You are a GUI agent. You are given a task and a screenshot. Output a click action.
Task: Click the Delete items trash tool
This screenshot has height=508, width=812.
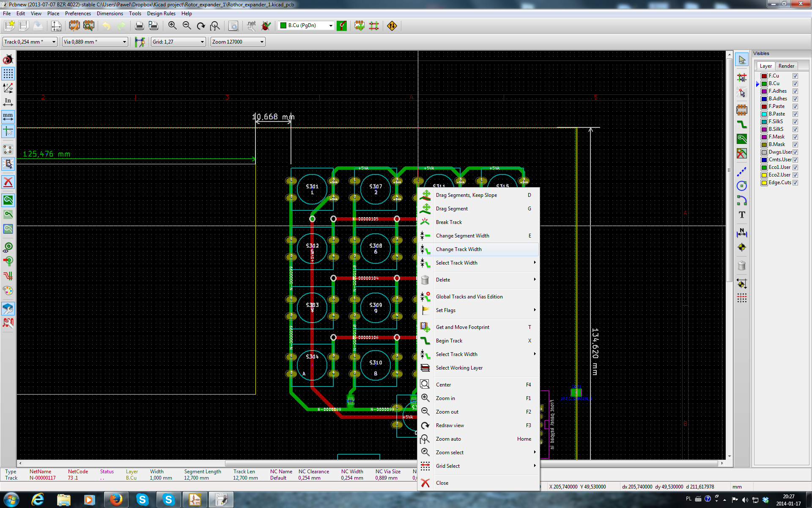click(741, 266)
